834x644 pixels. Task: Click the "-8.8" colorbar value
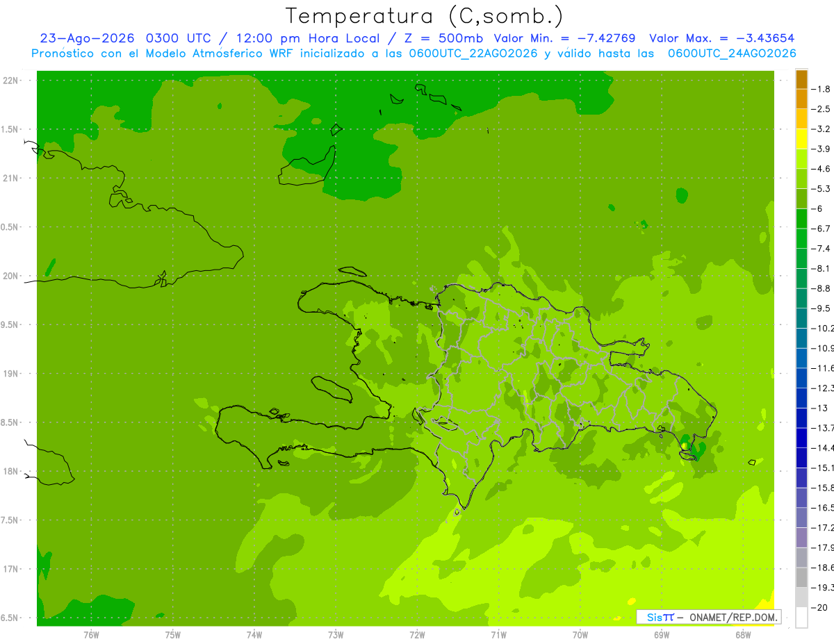click(821, 288)
